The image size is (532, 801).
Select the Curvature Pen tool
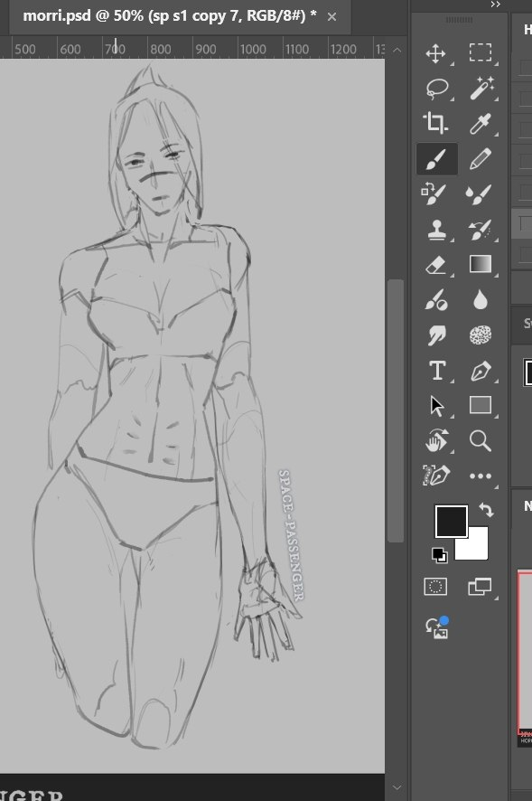tap(435, 476)
